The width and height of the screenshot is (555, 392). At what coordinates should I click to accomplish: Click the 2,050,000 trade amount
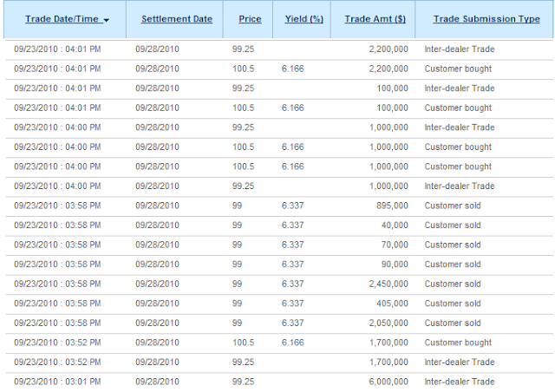pyautogui.click(x=388, y=323)
